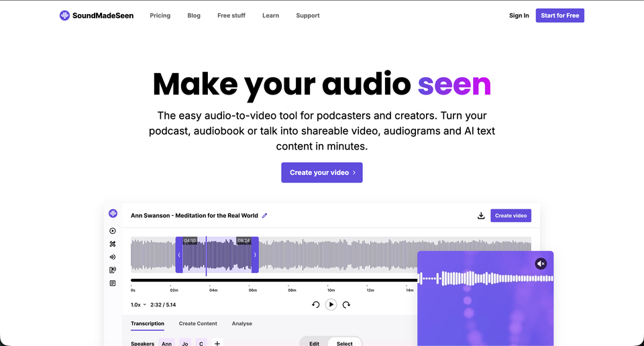The height and width of the screenshot is (346, 644).
Task: Click the SoundMadeSeen logo icon
Action: 64,15
